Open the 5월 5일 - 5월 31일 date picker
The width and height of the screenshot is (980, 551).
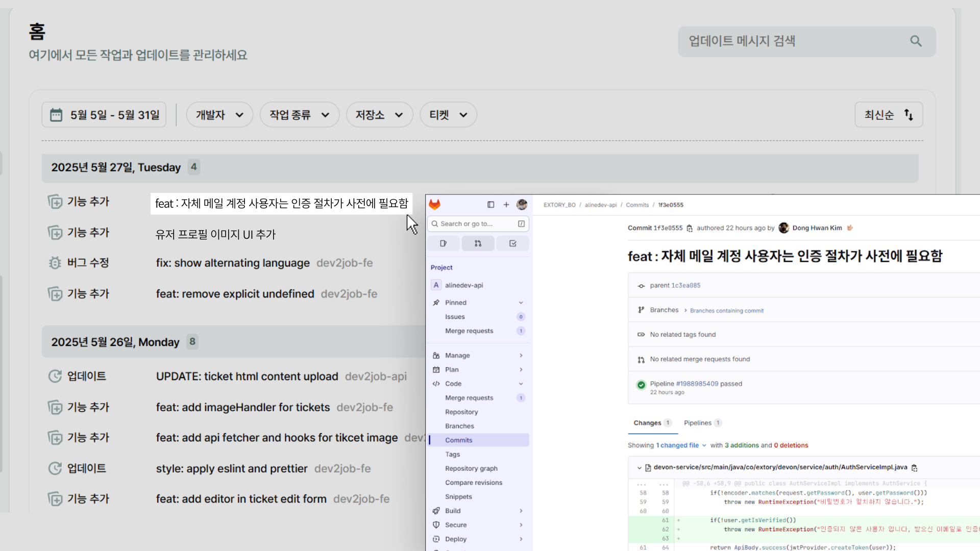point(105,115)
